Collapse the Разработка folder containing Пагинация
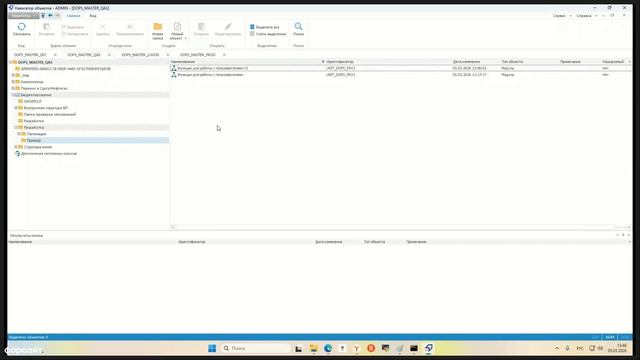This screenshot has height=360, width=640. tap(16, 127)
